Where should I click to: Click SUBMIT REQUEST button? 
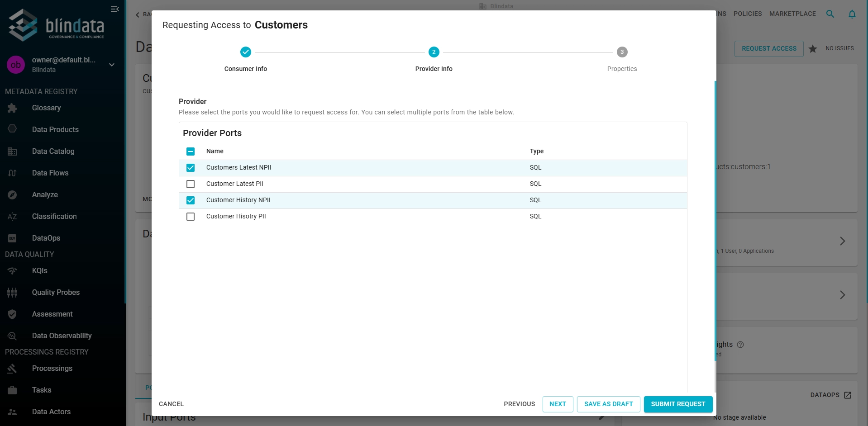pos(678,404)
